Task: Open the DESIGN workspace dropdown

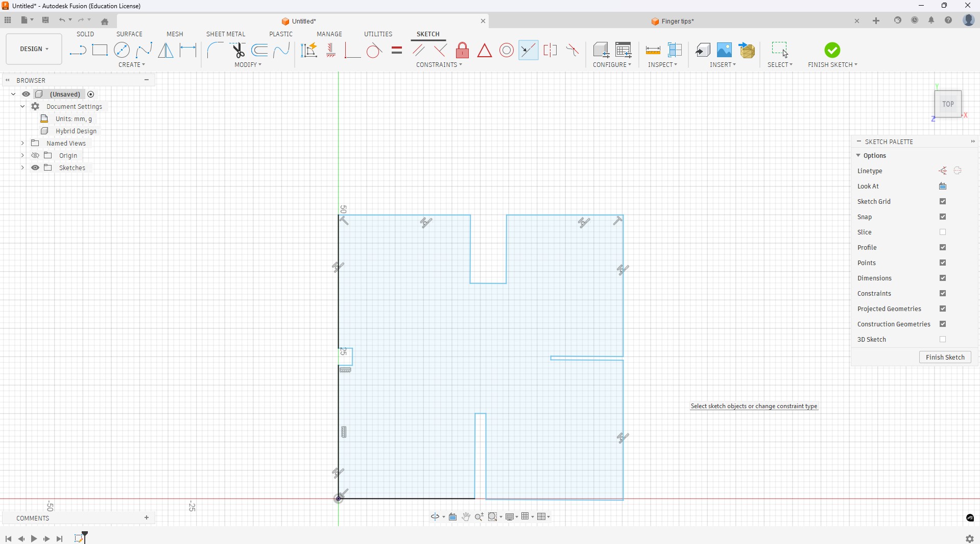Action: [x=34, y=49]
